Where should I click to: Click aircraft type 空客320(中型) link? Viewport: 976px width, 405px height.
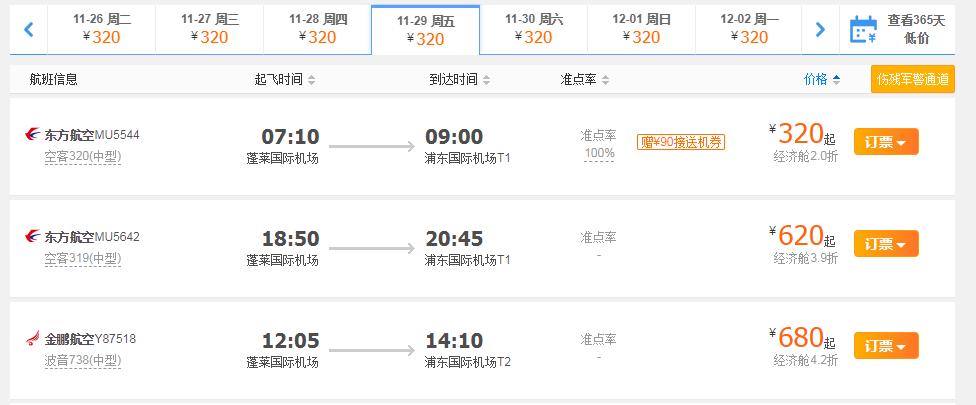[82, 156]
